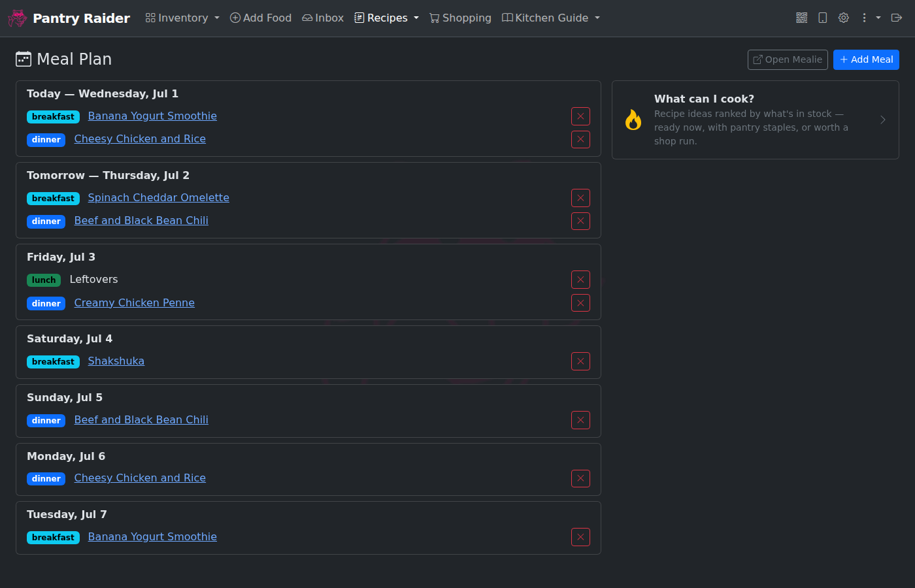Open the QR code scanner icon
Image resolution: width=915 pixels, height=588 pixels.
click(802, 18)
